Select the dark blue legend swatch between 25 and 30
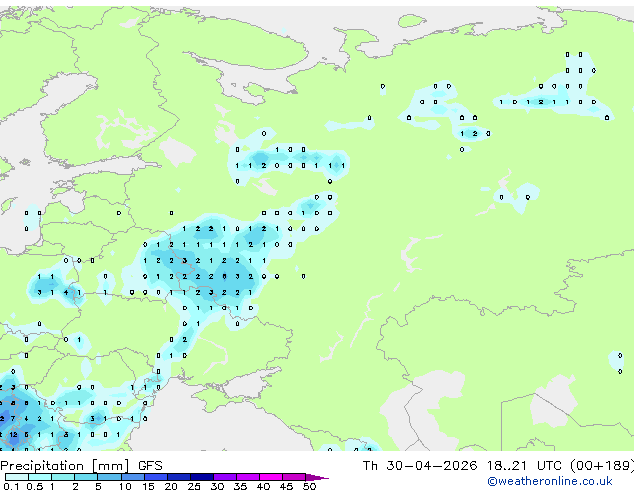634x490 pixels. [x=202, y=477]
